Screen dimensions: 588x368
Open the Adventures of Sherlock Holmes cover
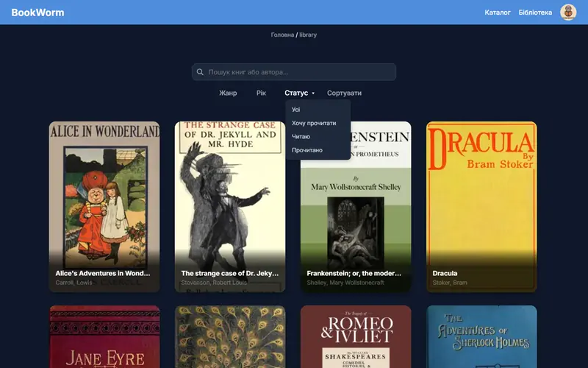coord(481,337)
